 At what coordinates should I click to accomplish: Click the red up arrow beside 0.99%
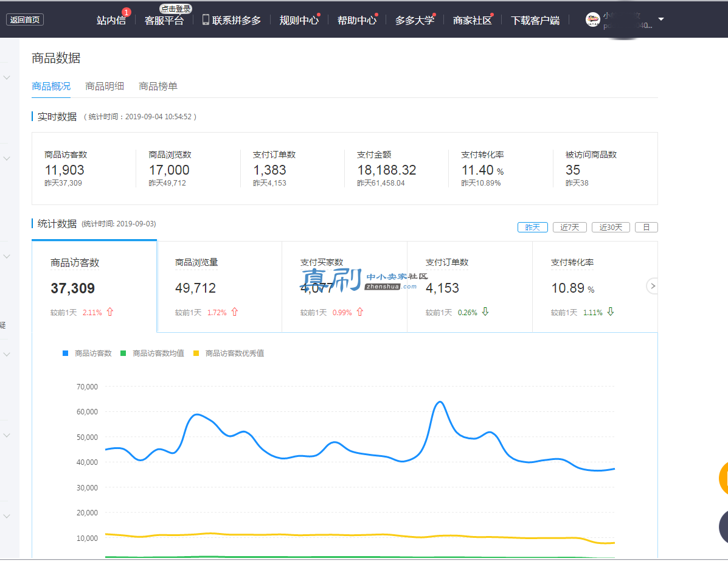[x=360, y=312]
